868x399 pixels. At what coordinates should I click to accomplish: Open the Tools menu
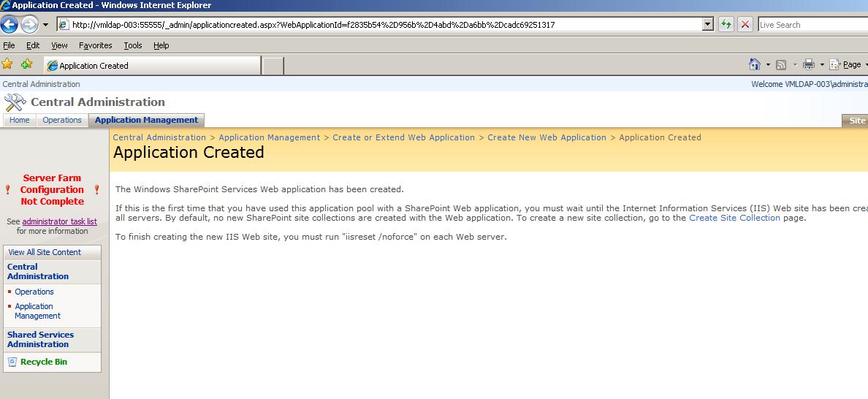coord(133,45)
